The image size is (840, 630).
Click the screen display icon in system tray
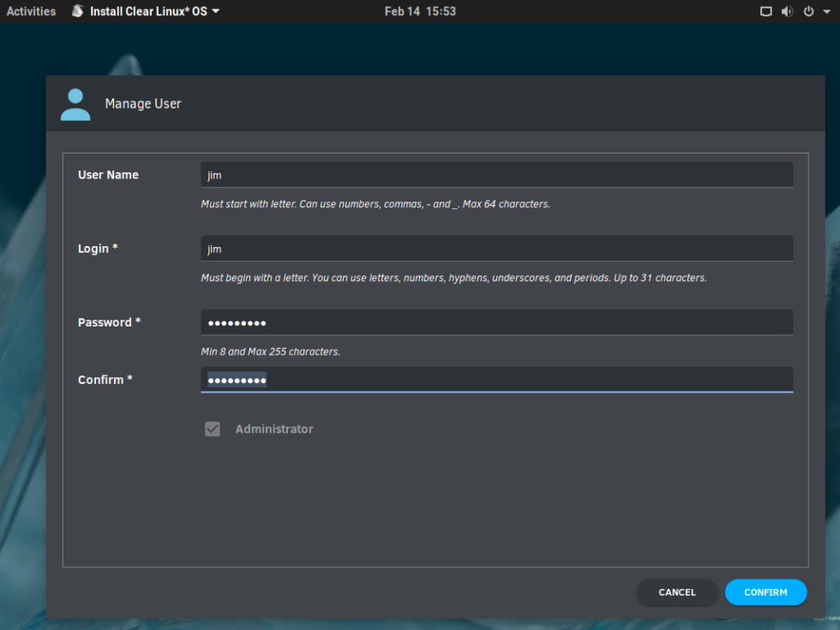pyautogui.click(x=766, y=12)
